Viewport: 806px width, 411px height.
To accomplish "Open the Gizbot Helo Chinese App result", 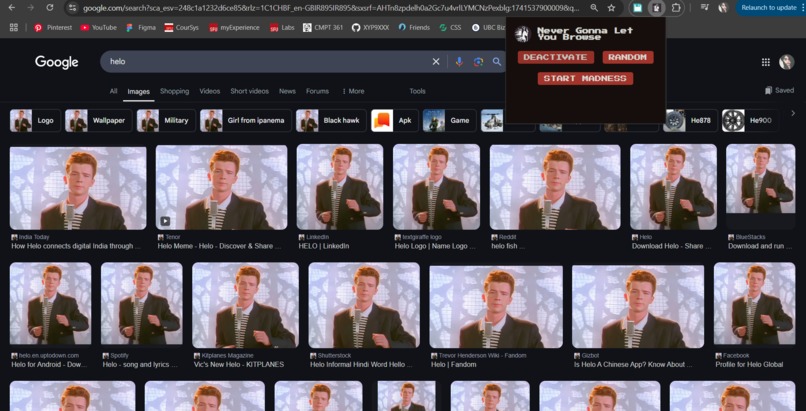I will [x=638, y=307].
